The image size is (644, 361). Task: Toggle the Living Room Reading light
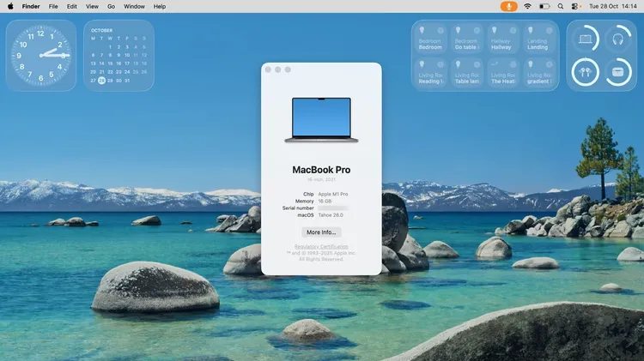tap(430, 73)
